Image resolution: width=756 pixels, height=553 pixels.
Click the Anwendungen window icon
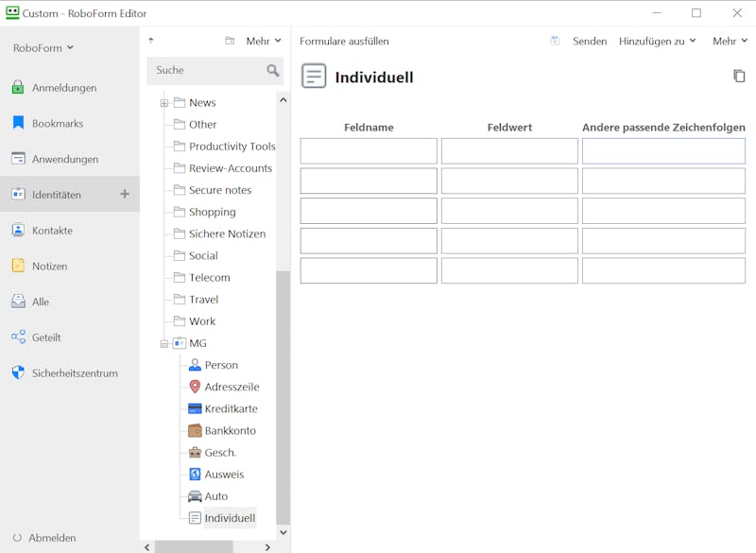coord(18,159)
